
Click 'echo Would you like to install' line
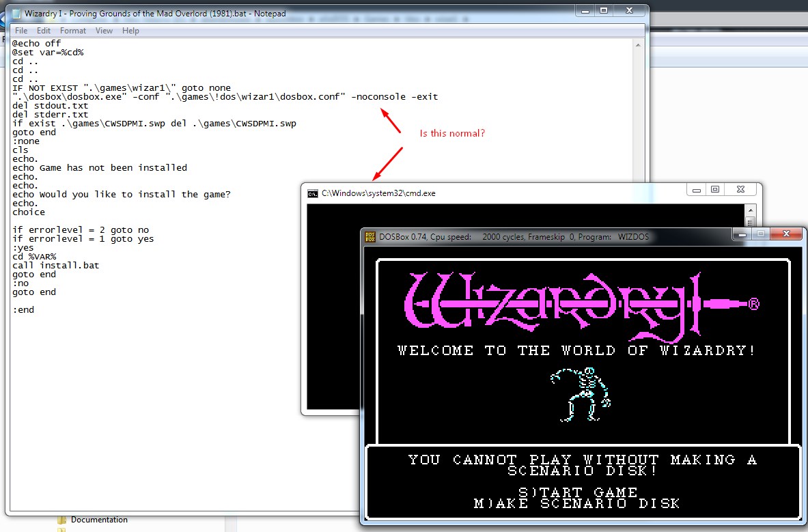tap(122, 194)
